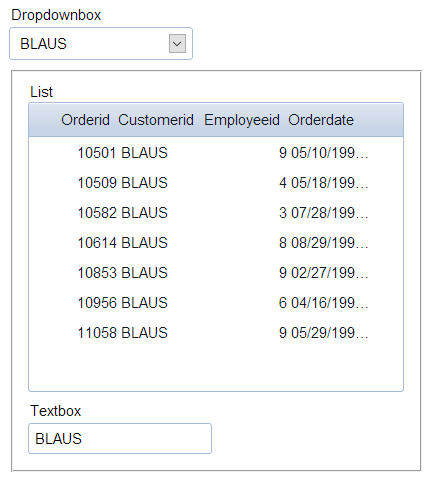Select the order 10853 row
The height and width of the screenshot is (489, 436).
click(216, 273)
